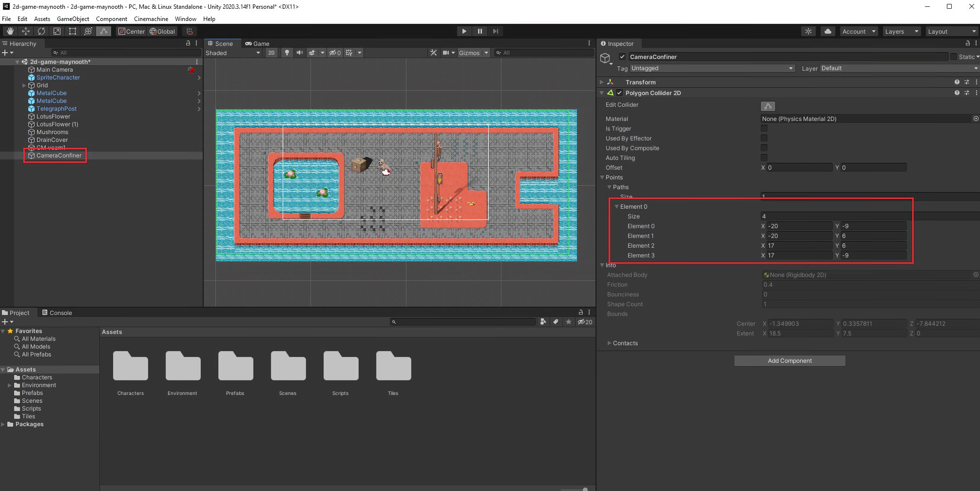This screenshot has width=980, height=491.
Task: Select the Rect tool
Action: [x=73, y=31]
